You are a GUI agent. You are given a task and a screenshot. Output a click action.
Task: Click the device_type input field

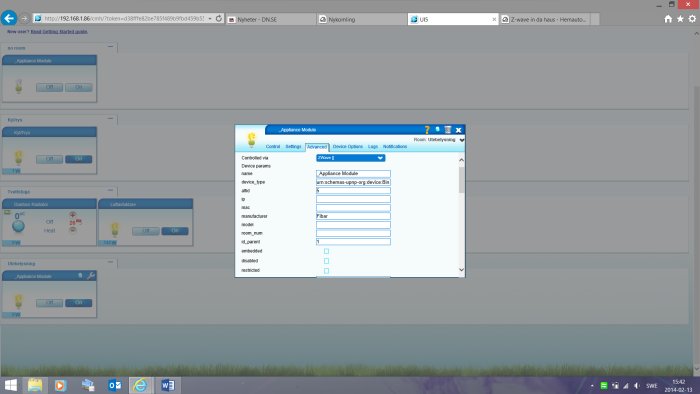point(353,182)
